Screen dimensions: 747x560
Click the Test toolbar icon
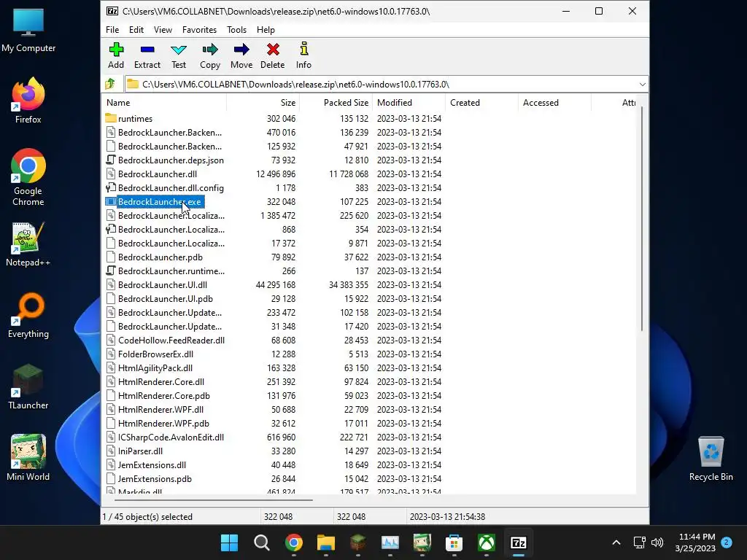[179, 55]
